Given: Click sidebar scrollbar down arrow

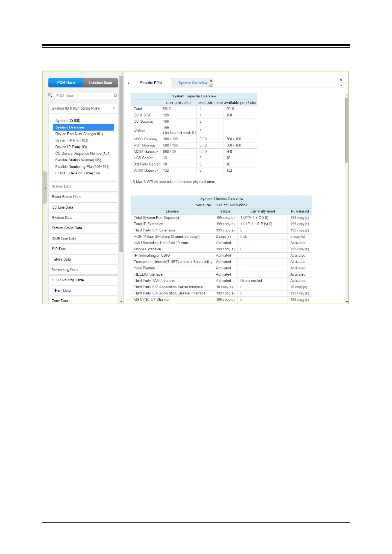Looking at the screenshot, I should (121, 301).
